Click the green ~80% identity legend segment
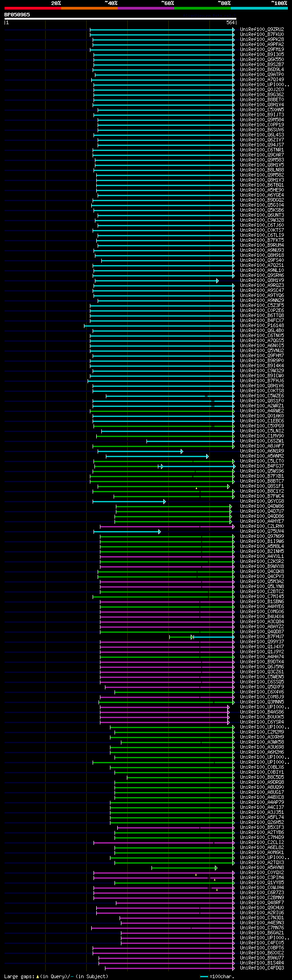292x980 pixels. click(203, 8)
